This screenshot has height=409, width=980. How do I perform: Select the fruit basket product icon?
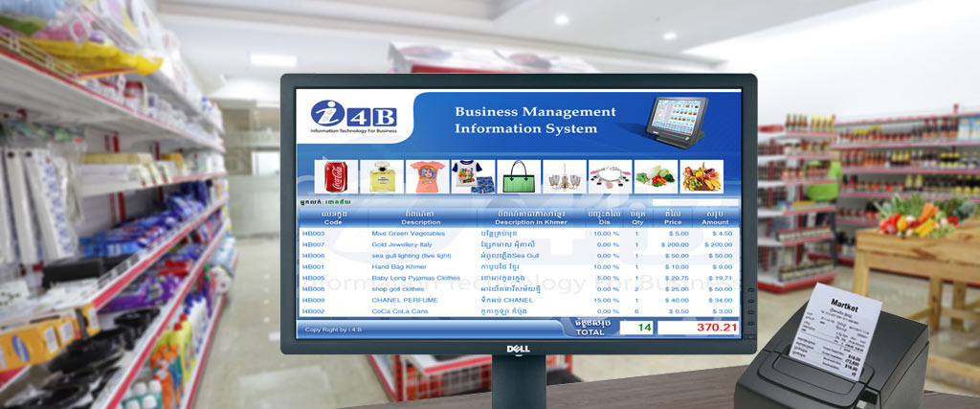pos(702,177)
